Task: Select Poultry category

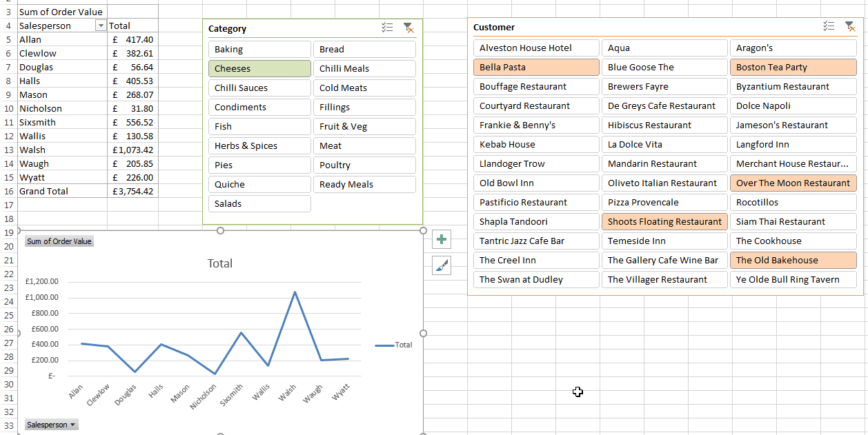Action: 364,165
